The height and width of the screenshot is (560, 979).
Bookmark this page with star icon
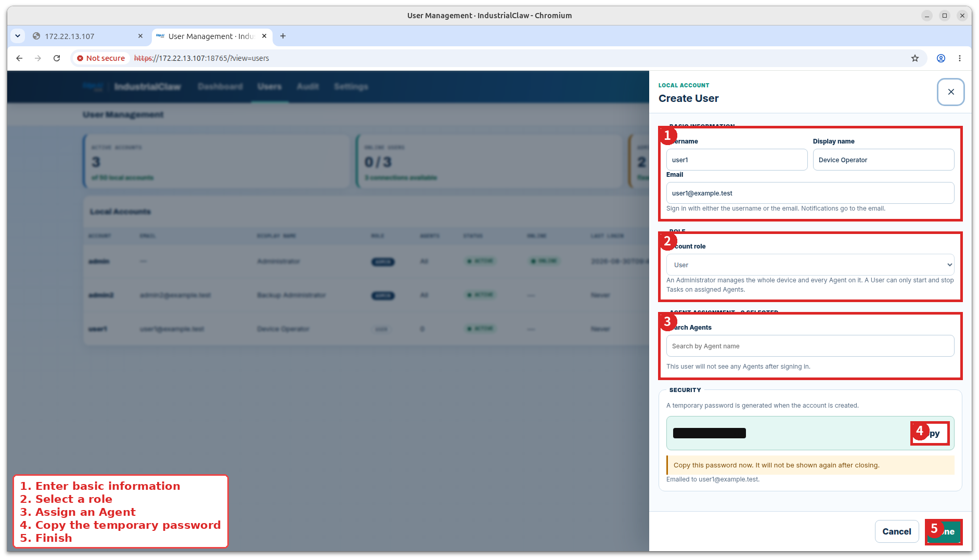tap(914, 58)
